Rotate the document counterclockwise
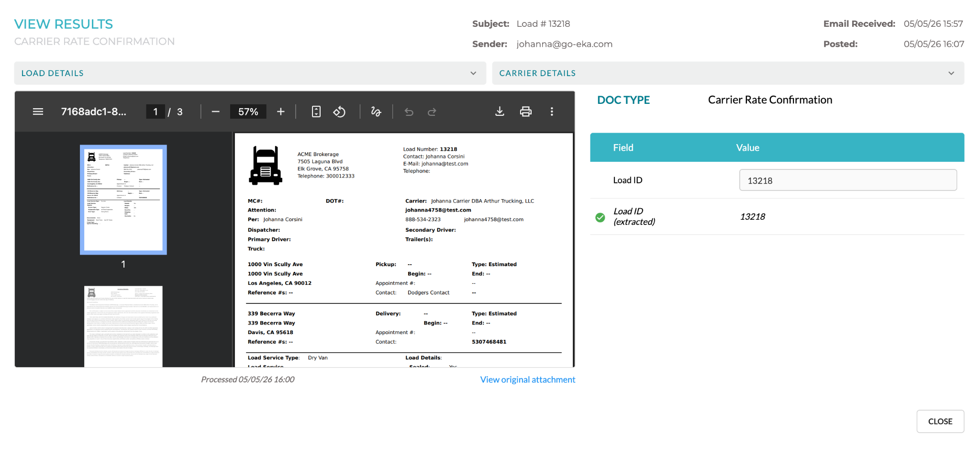 339,112
